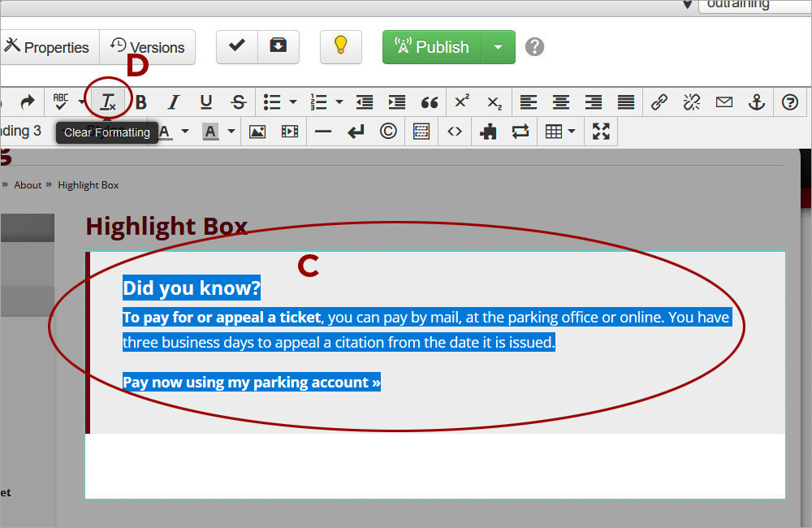Viewport: 812px width, 528px height.
Task: Open source code view
Action: click(455, 132)
